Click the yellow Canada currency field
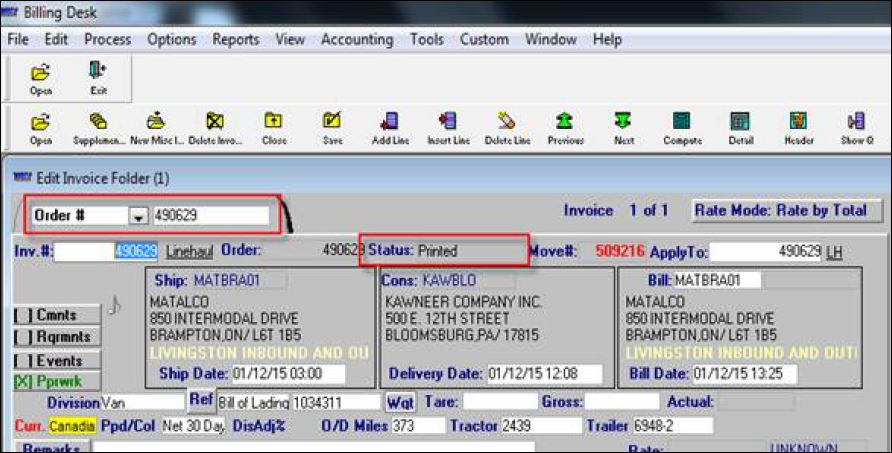Viewport: 892px width, 453px height. pos(72,426)
